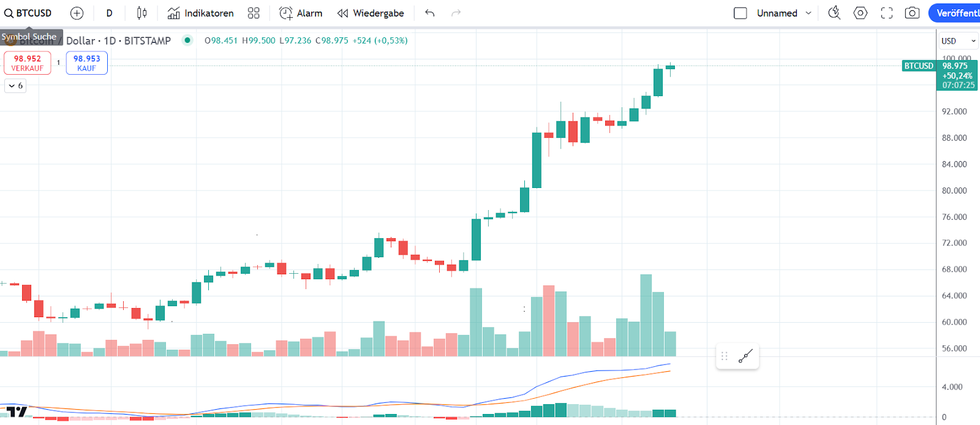Collapse the indicator legend showing 6

[x=15, y=86]
